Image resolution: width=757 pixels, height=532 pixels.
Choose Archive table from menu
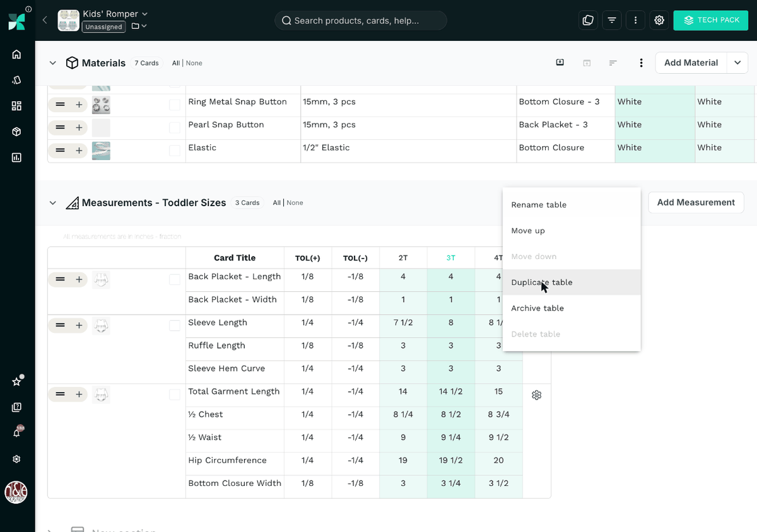(572, 308)
